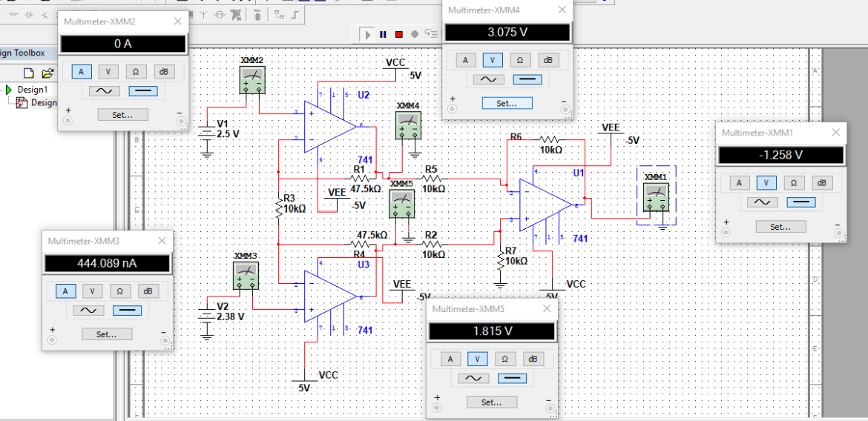Screen dimensions: 868x421
Task: Select the XMM4 multimeter instrument on schematic
Action: tap(408, 125)
